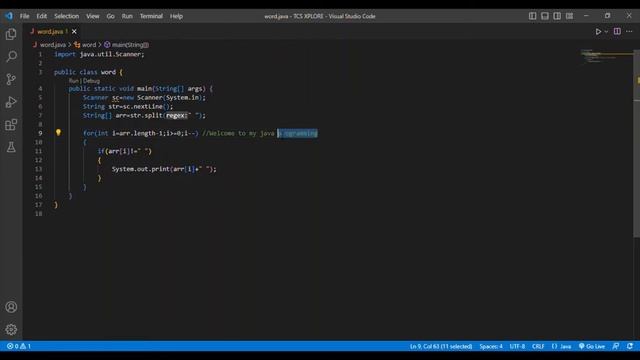
Task: Close the word.java tab
Action: (74, 31)
